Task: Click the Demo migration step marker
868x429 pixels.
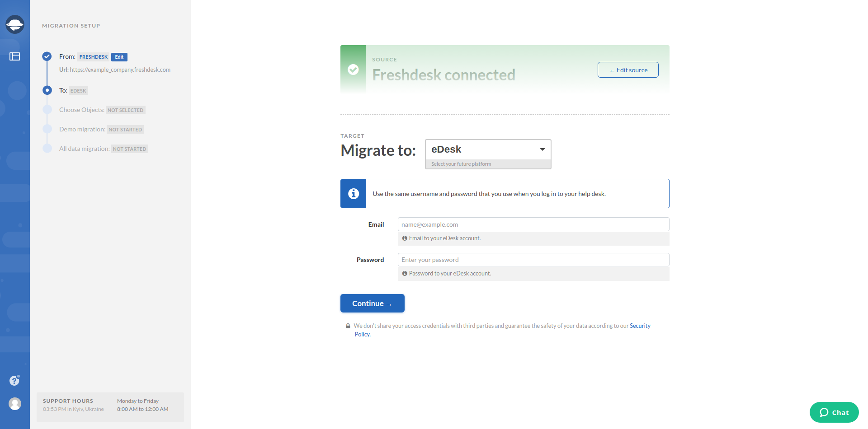Action: point(47,129)
